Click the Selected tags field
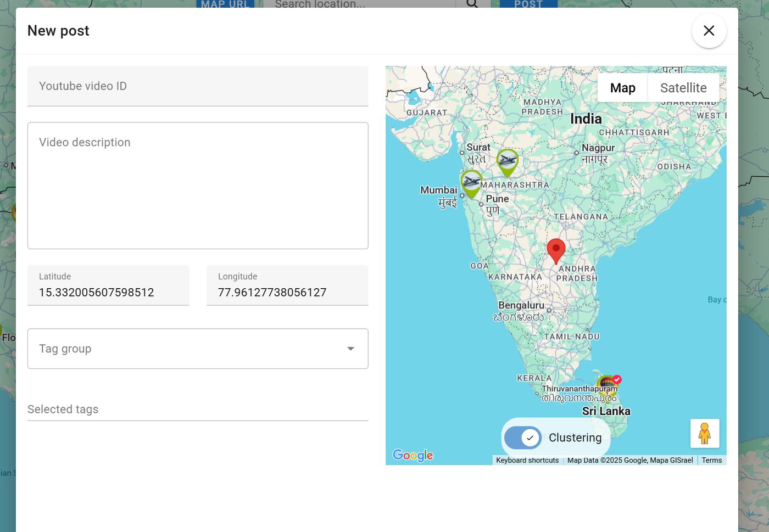The height and width of the screenshot is (532, 769). (x=198, y=410)
